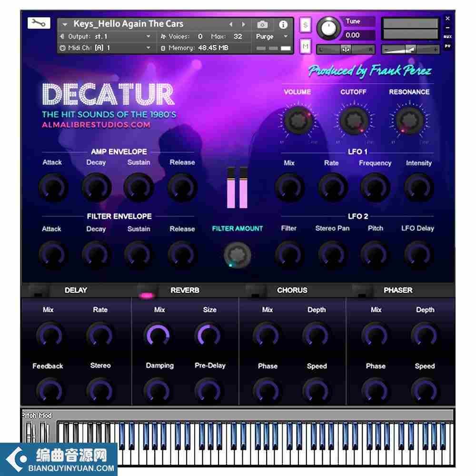
Task: Click the Reverb Pre-Delay knob
Action: [209, 391]
